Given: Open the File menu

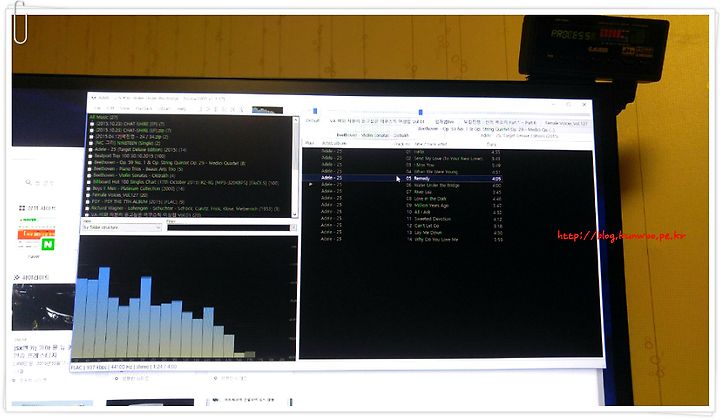Looking at the screenshot, I should point(97,109).
